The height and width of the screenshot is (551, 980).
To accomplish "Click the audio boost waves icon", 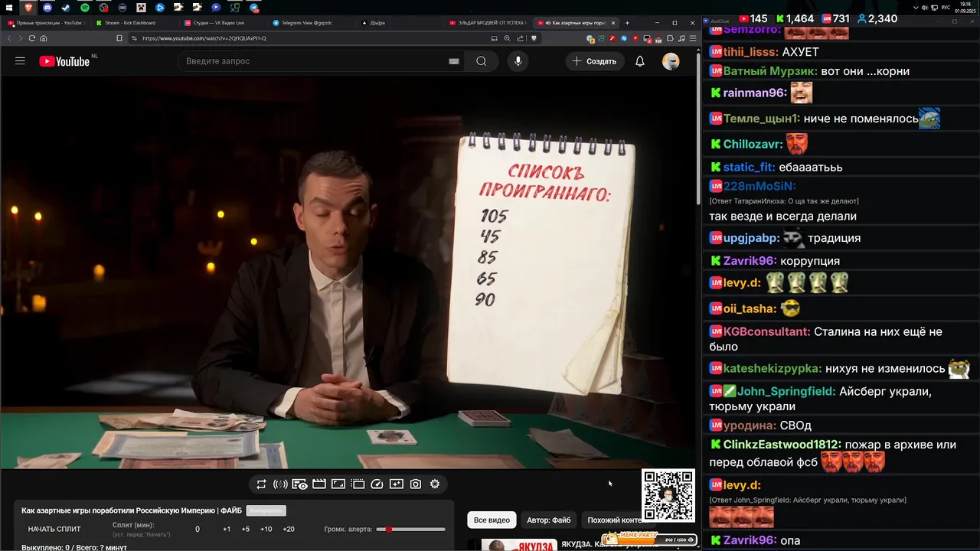I will tap(280, 484).
